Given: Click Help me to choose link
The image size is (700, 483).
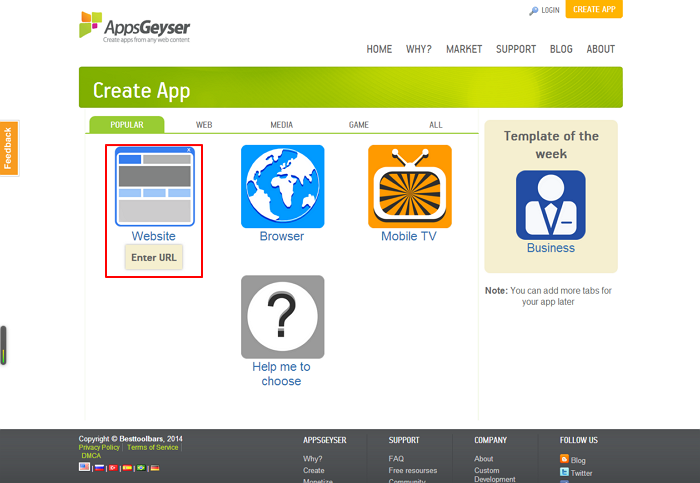Looking at the screenshot, I should pyautogui.click(x=281, y=374).
